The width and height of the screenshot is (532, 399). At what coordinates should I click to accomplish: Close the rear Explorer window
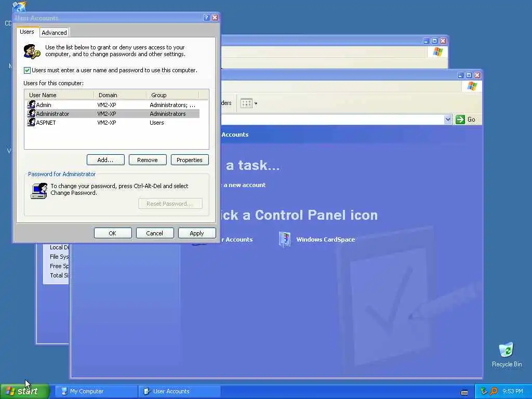[443, 41]
